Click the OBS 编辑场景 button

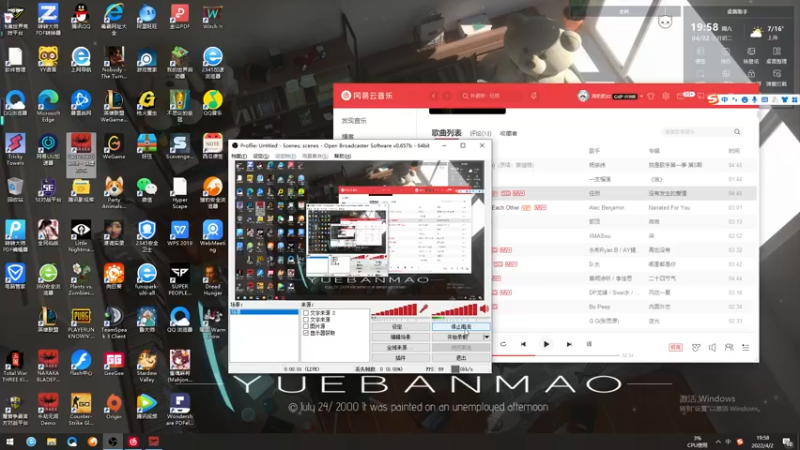pyautogui.click(x=401, y=337)
